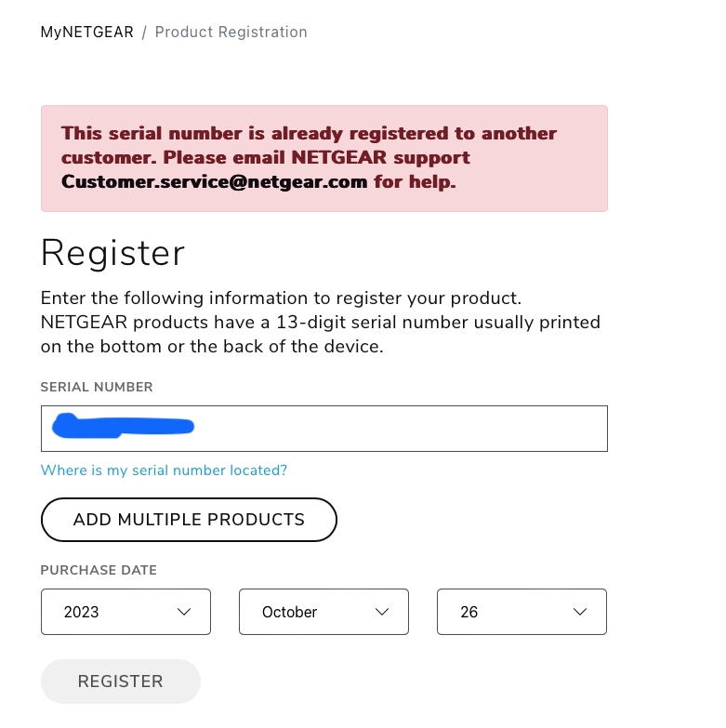Click the chevron arrow in the year selector

pos(184,612)
